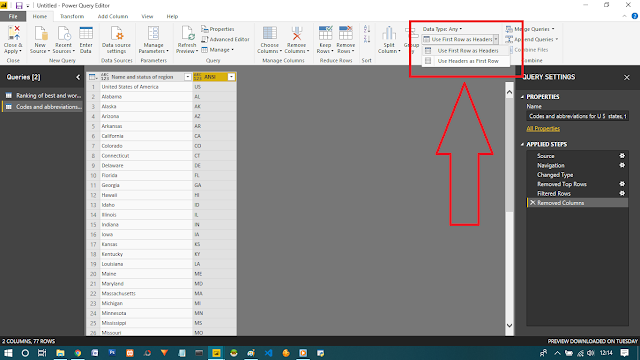This screenshot has height=360, width=640.
Task: Open the All Properties link
Action: [x=543, y=129]
